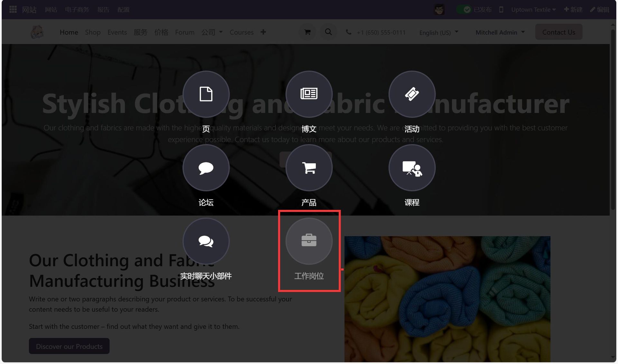Click the page vertical scrollbar

click(613, 119)
